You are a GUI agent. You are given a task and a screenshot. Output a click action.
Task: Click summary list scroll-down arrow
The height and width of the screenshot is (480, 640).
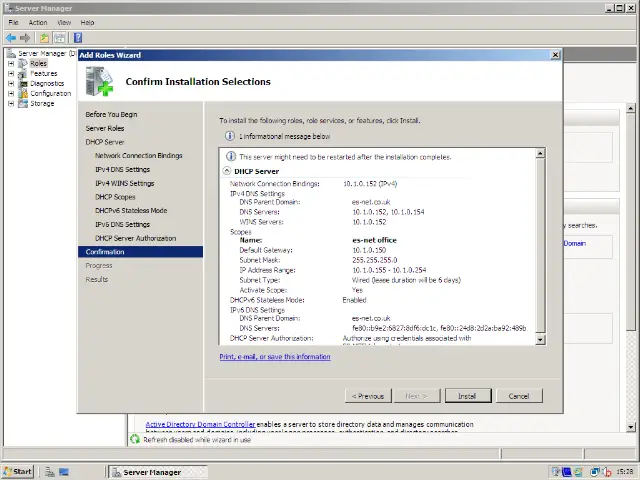540,339
